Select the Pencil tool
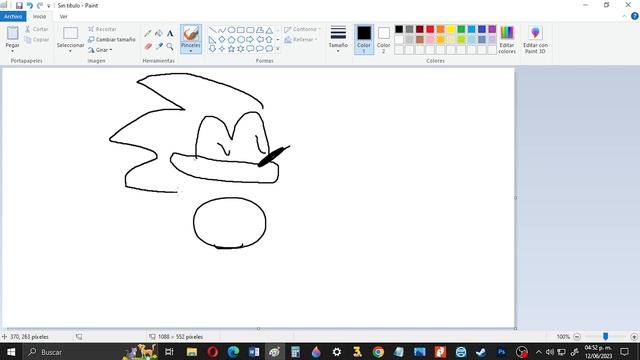 [x=148, y=33]
